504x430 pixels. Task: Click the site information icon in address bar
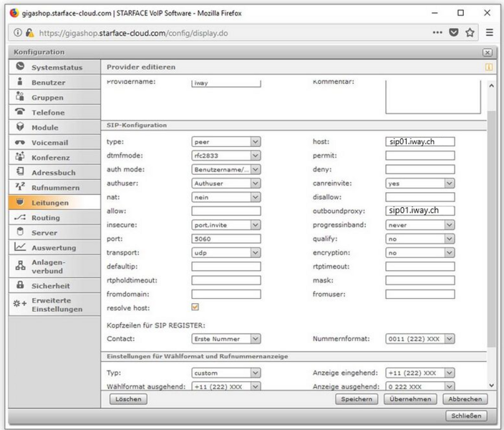[18, 32]
